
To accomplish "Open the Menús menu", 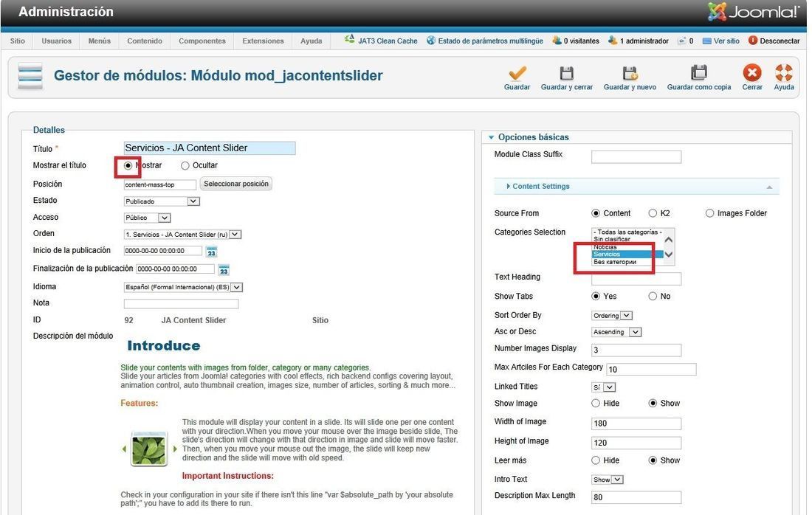I will tap(99, 41).
